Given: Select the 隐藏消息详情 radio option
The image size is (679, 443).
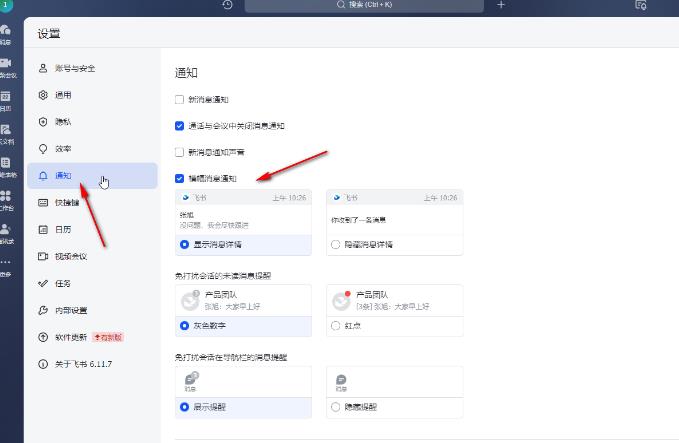Looking at the screenshot, I should 336,245.
